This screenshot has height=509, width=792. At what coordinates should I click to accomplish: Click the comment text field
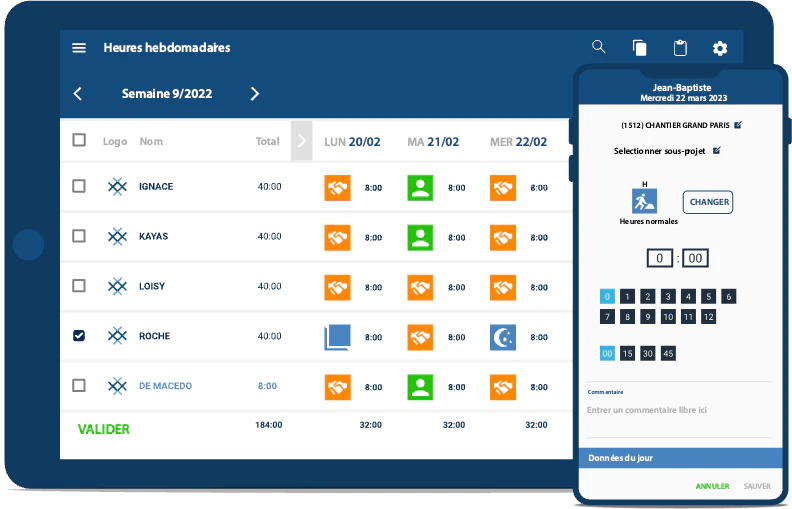pos(678,410)
